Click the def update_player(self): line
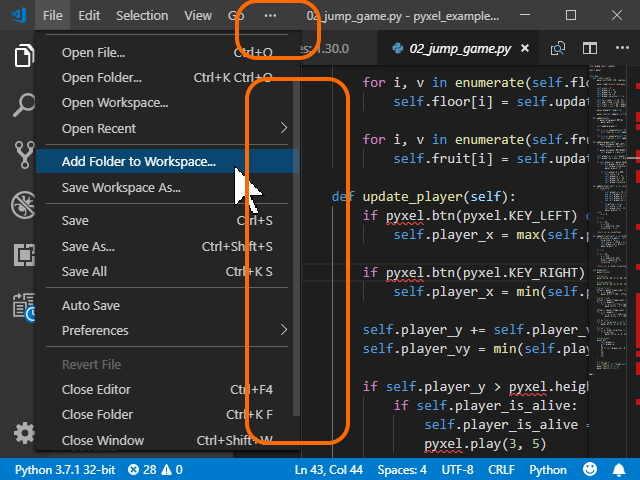640x480 pixels. (424, 197)
